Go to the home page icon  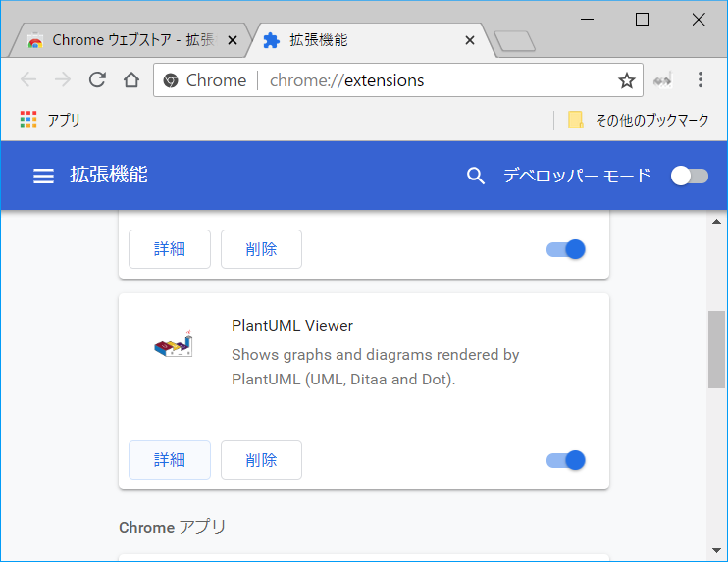click(131, 79)
